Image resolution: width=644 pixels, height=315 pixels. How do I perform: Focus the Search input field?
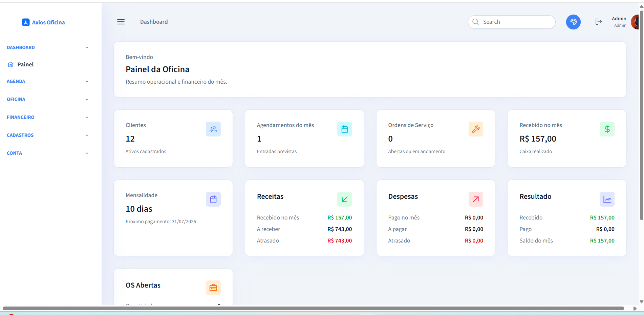coord(512,22)
